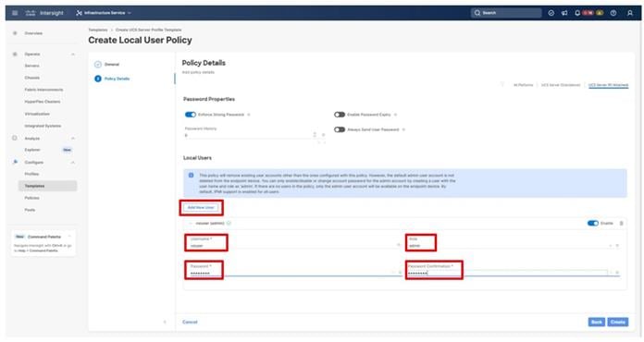Image resolution: width=644 pixels, height=342 pixels.
Task: Select the Policy Details wizard step
Action: [x=112, y=79]
